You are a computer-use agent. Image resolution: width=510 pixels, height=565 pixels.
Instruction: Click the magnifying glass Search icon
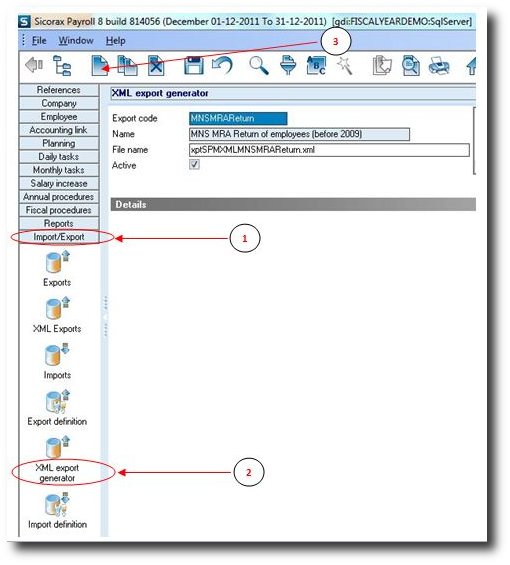259,66
